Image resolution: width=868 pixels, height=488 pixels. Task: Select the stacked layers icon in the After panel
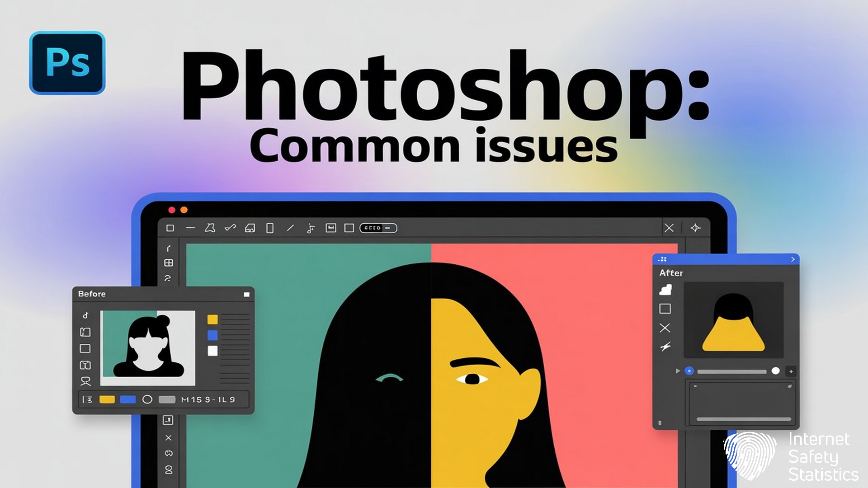(665, 290)
